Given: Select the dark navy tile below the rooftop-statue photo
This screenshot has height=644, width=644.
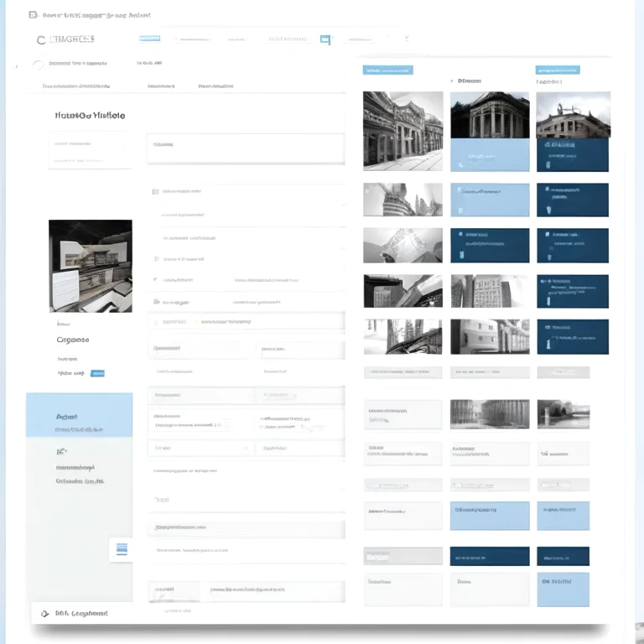Looking at the screenshot, I should coord(573,155).
